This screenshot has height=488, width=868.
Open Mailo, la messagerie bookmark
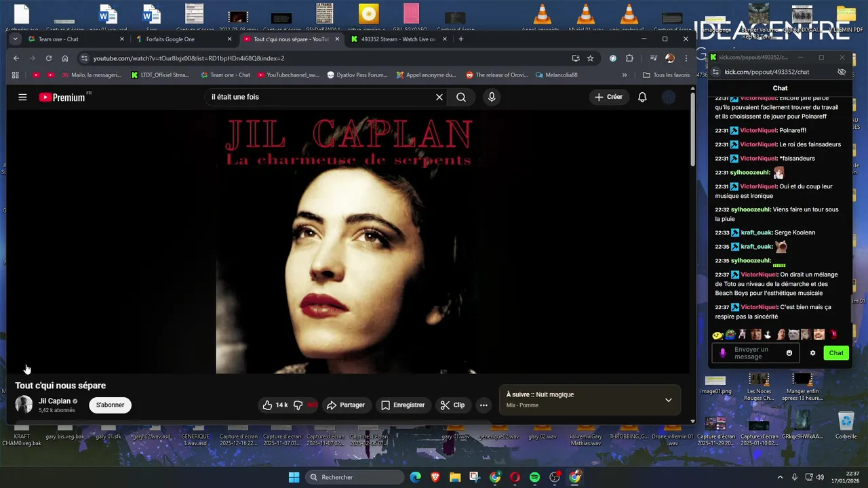[x=91, y=75]
